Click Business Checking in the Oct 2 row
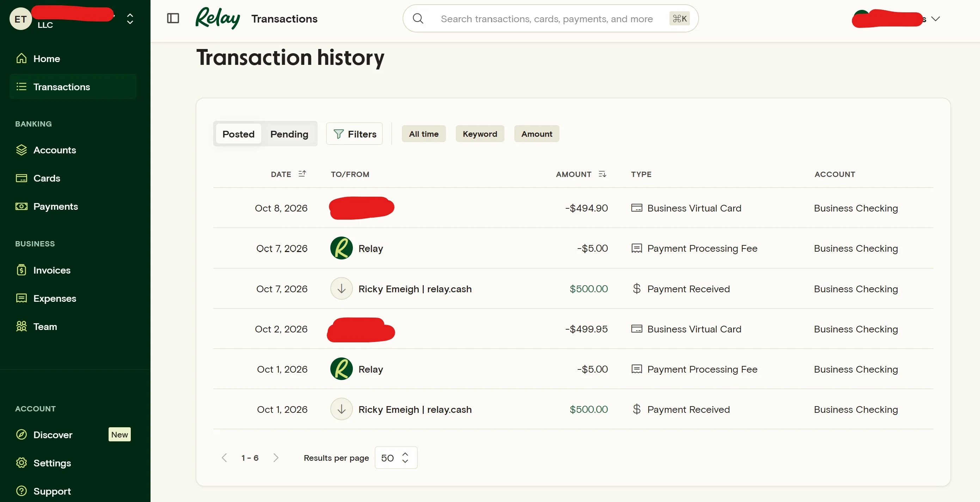 tap(856, 329)
